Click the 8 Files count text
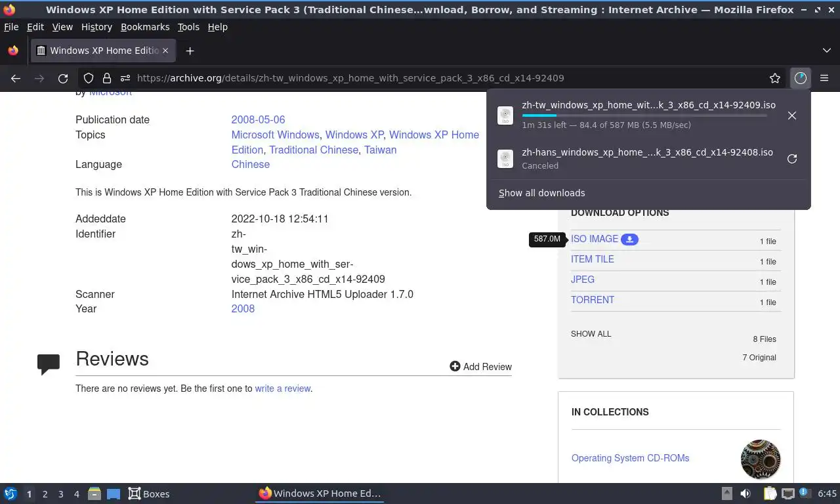840x504 pixels. [765, 339]
